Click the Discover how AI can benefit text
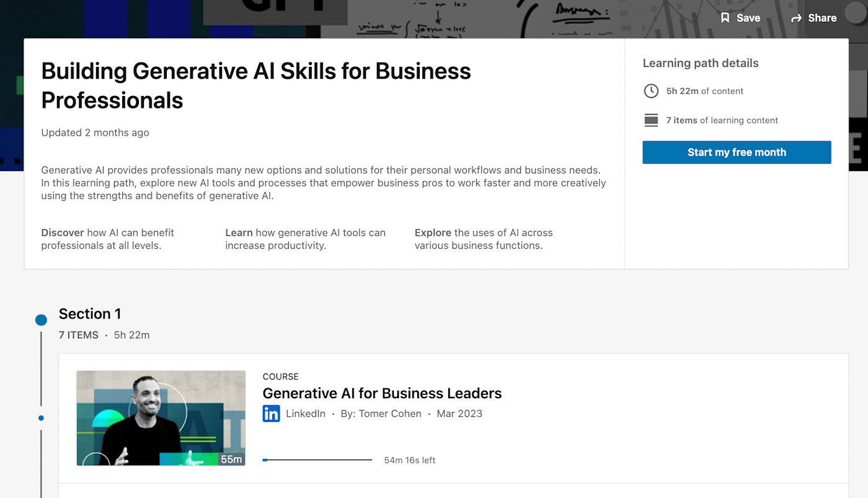This screenshot has height=498, width=868. [108, 239]
